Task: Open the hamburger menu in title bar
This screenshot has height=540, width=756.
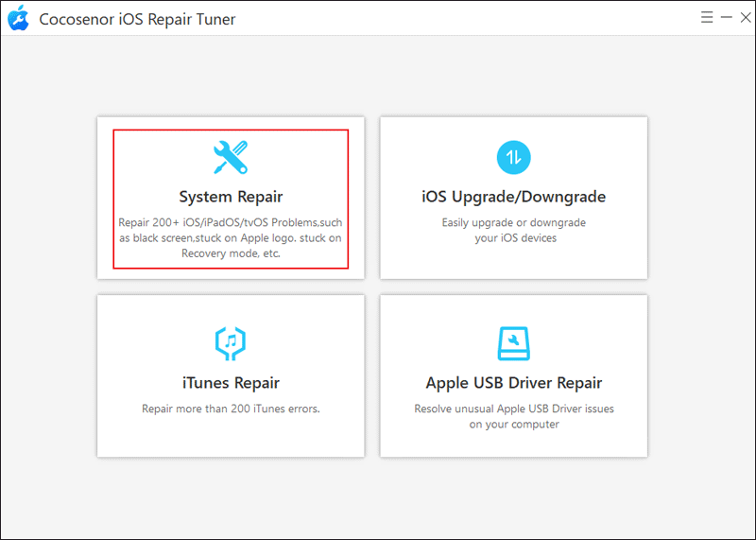Action: coord(707,17)
